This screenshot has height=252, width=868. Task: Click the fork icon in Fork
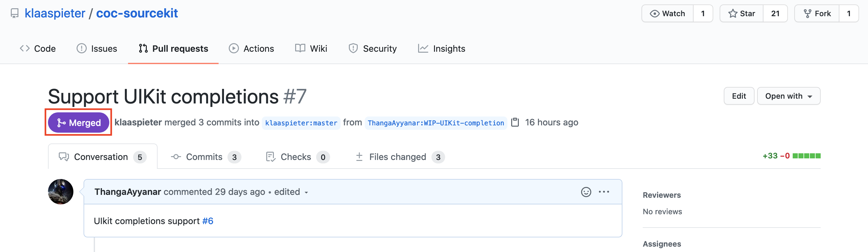(x=807, y=13)
